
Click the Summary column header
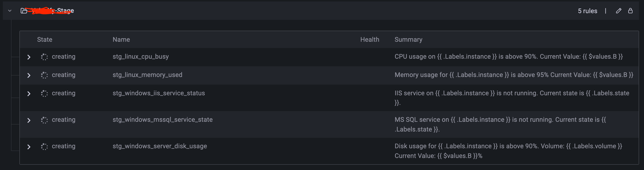point(408,39)
